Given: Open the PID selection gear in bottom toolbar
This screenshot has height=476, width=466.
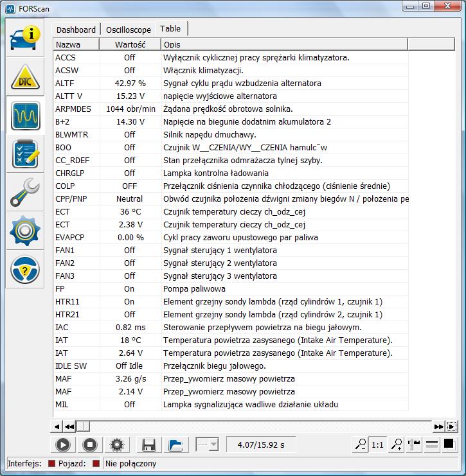Looking at the screenshot, I should click(116, 445).
